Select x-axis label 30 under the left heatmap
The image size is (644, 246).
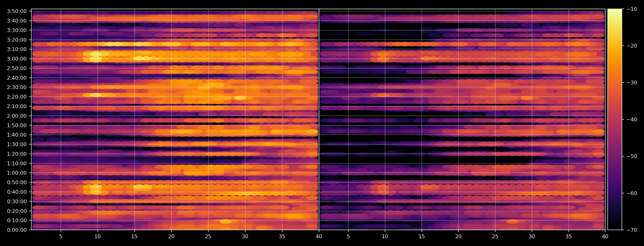pyautogui.click(x=245, y=236)
